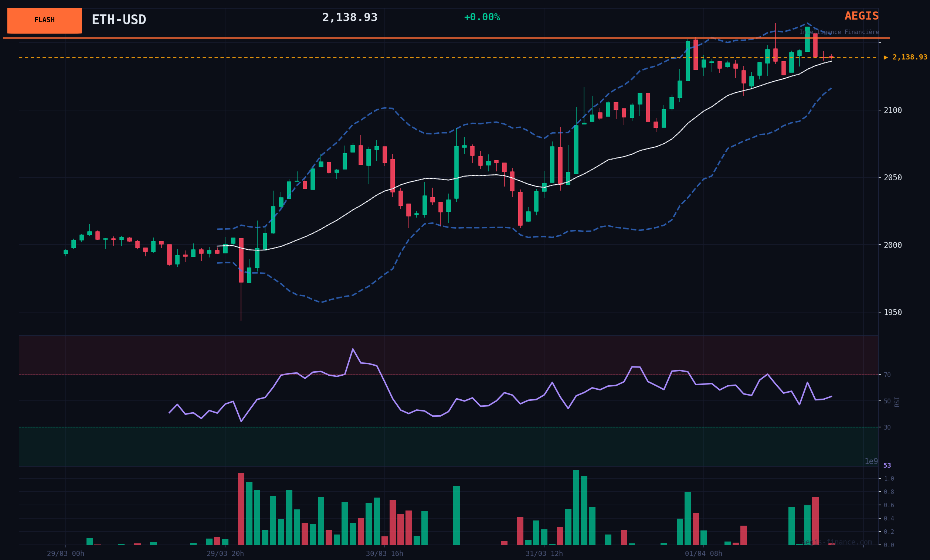Click the purple RSI value 53
930x560 pixels.
(x=887, y=465)
